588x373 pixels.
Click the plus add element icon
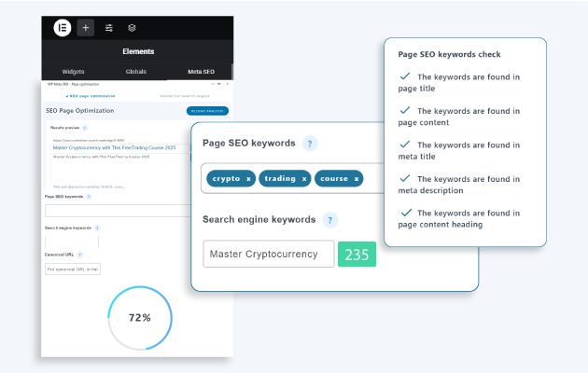(x=86, y=28)
